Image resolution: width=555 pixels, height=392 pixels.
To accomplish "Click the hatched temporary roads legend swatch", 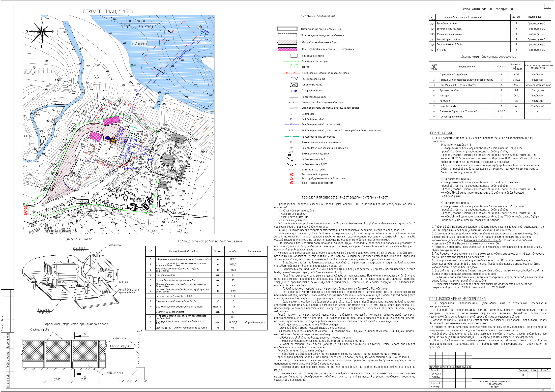I will [x=287, y=43].
